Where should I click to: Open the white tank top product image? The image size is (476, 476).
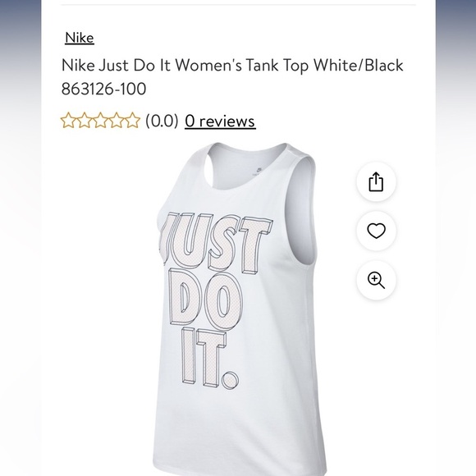pyautogui.click(x=239, y=309)
